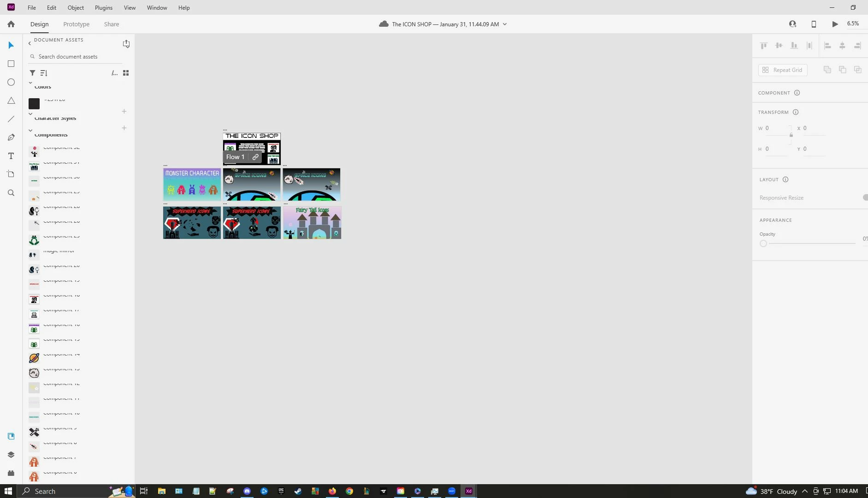
Task: Show Layout info icon
Action: tap(785, 179)
